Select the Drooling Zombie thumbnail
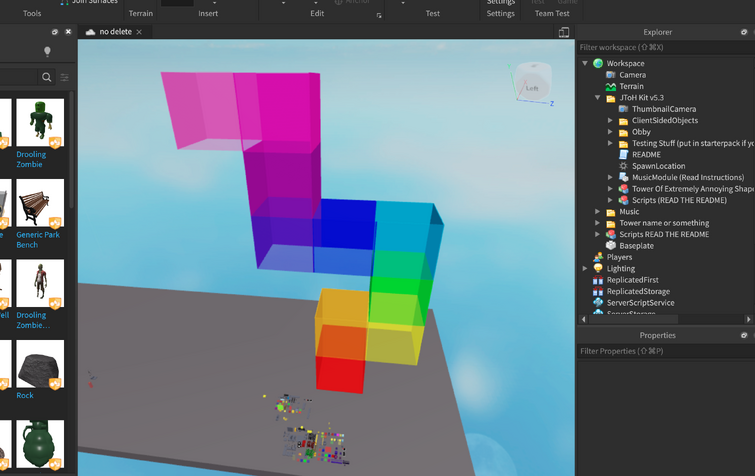This screenshot has width=755, height=476. click(40, 123)
